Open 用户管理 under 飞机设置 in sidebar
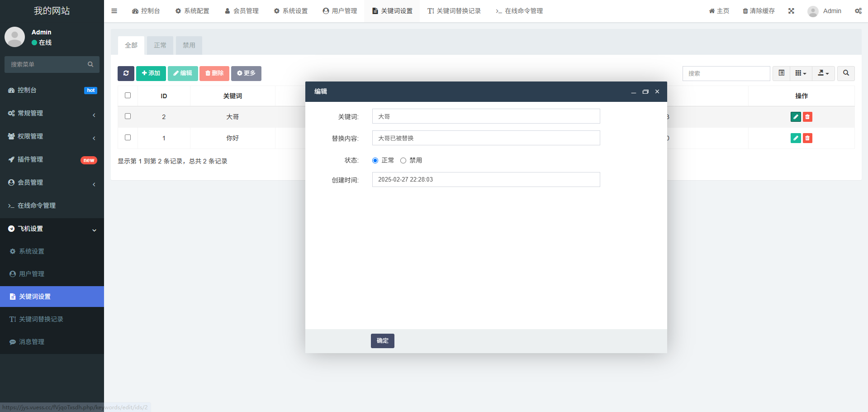 coord(52,274)
